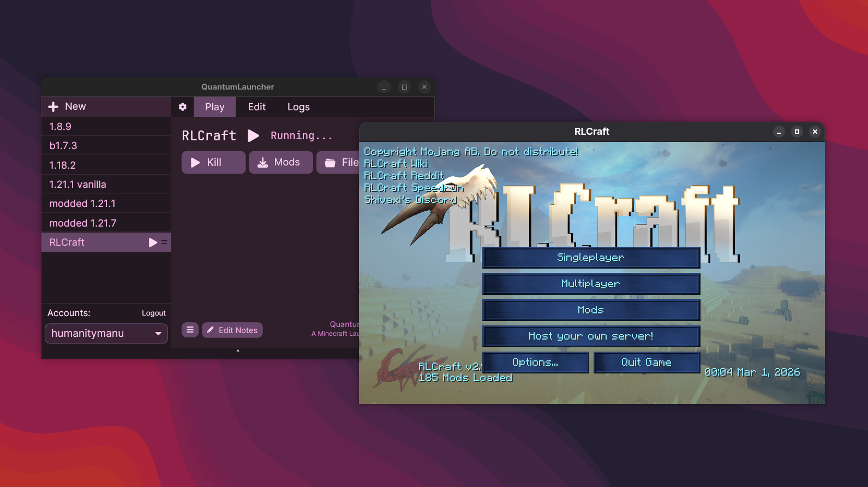Click the pencil icon on Edit Notes
Screen dimensions: 868x487
click(x=211, y=330)
